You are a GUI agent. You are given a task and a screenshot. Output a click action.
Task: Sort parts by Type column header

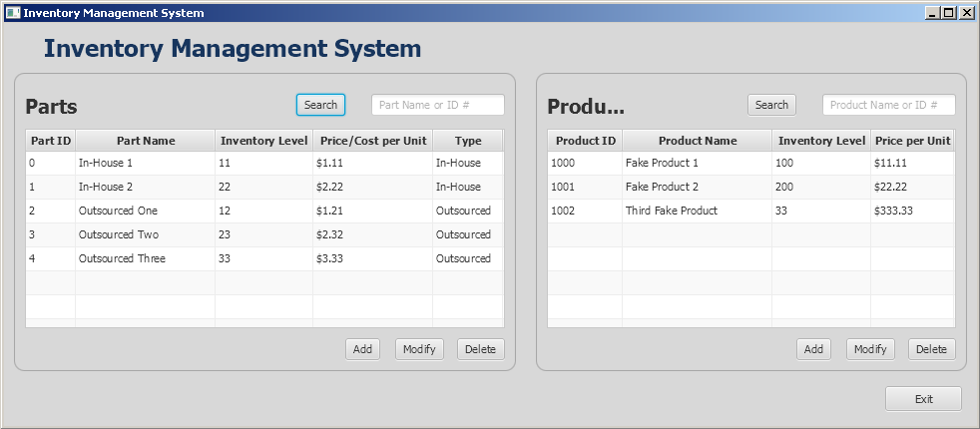(467, 141)
